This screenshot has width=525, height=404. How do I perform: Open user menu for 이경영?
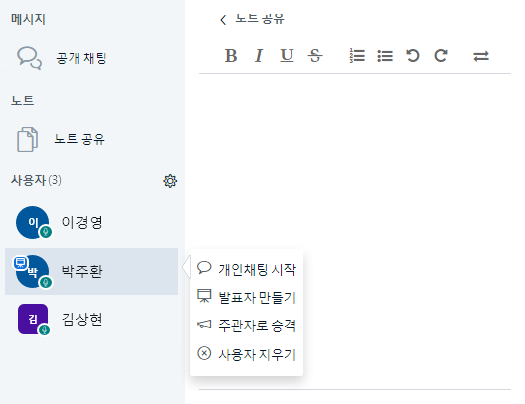(x=91, y=223)
